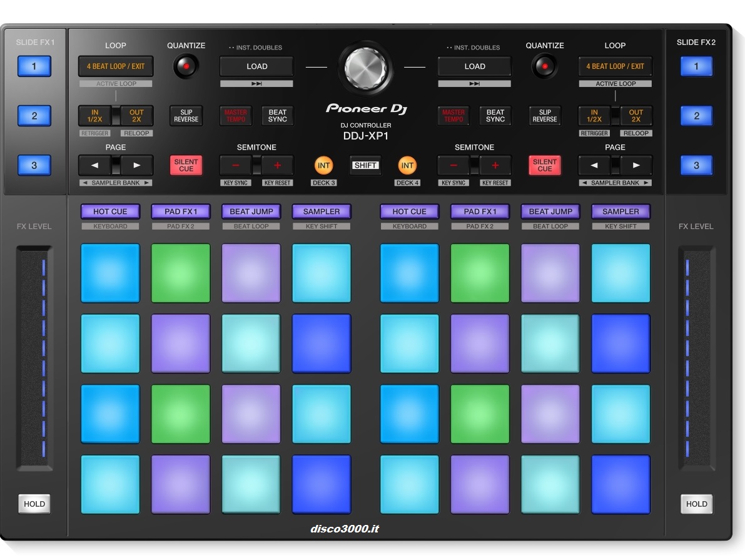Raise the right deck SEMITONE with plus

tap(495, 165)
